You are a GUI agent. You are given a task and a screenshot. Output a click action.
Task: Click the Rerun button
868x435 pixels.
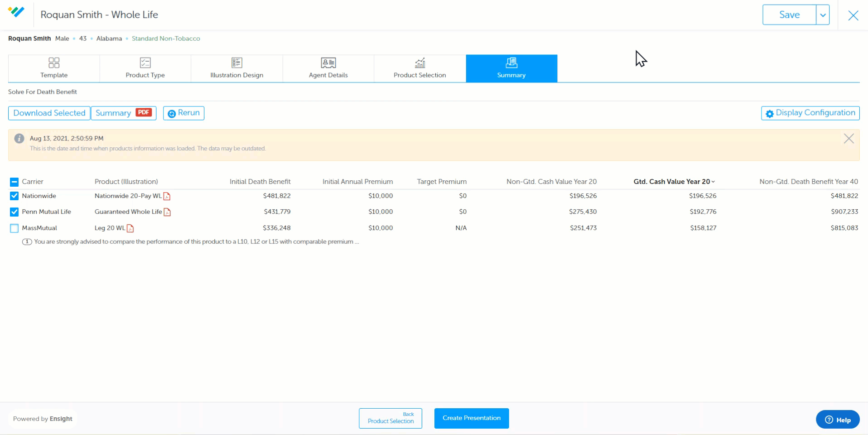pos(183,113)
